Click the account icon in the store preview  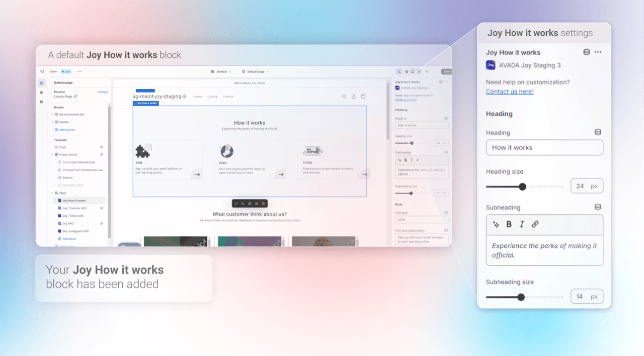(x=354, y=96)
